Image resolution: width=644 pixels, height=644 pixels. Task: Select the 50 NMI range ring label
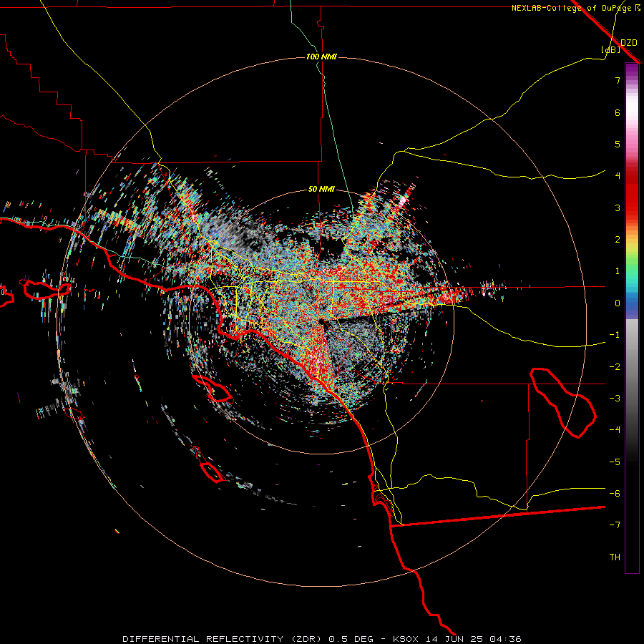[x=321, y=190]
